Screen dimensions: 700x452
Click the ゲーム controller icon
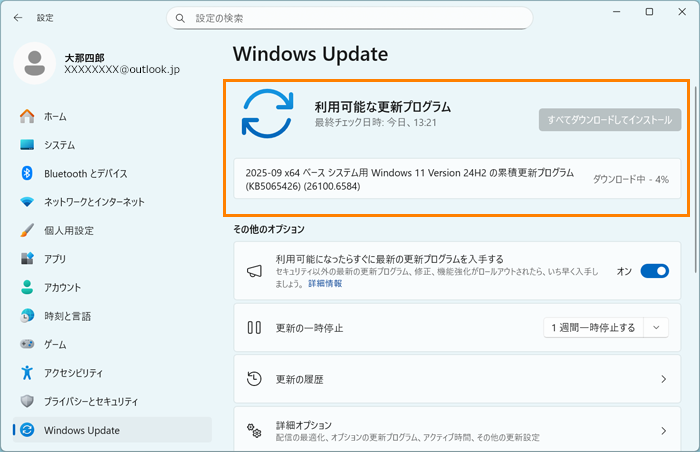click(x=27, y=344)
